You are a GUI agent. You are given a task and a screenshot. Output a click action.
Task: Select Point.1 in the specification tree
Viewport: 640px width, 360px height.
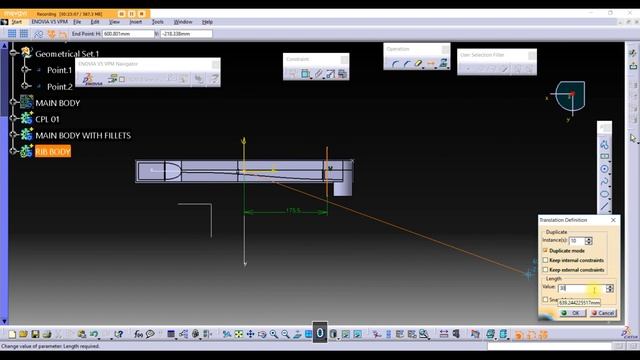point(60,70)
